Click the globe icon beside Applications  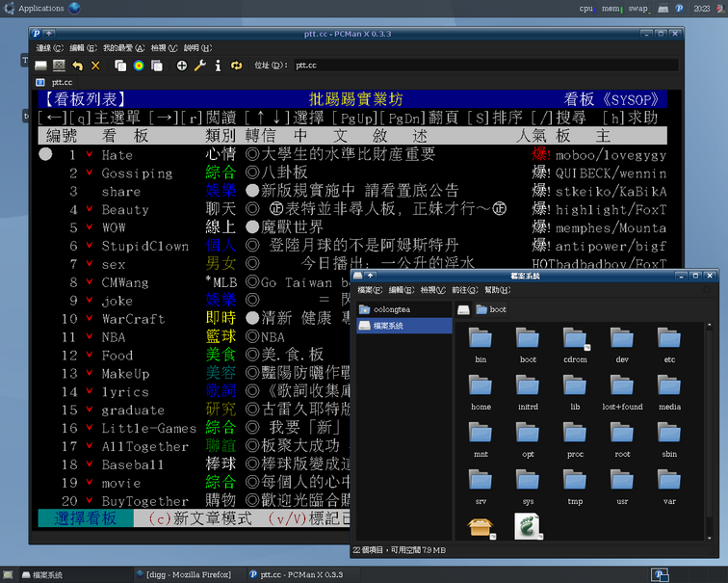click(x=74, y=8)
